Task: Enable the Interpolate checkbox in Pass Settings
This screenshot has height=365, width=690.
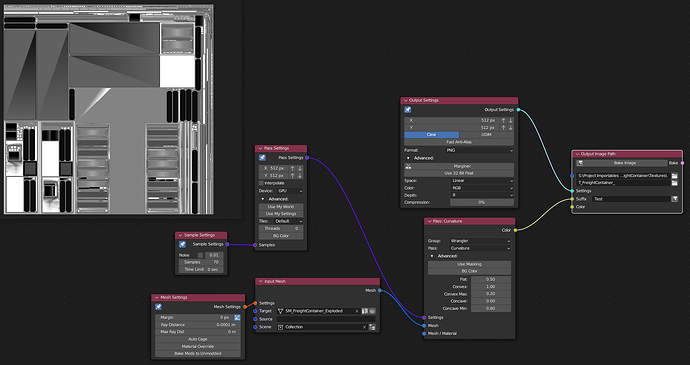Action: pos(261,183)
